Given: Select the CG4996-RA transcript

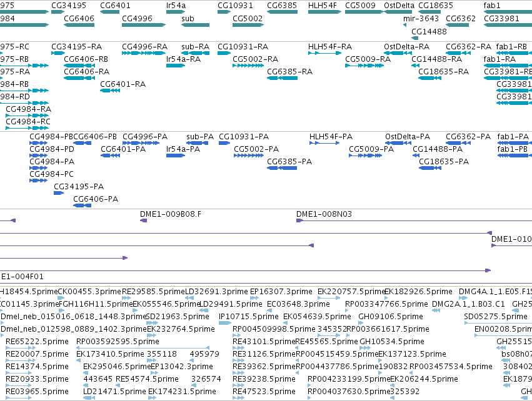Looking at the screenshot, I should click(x=144, y=53).
